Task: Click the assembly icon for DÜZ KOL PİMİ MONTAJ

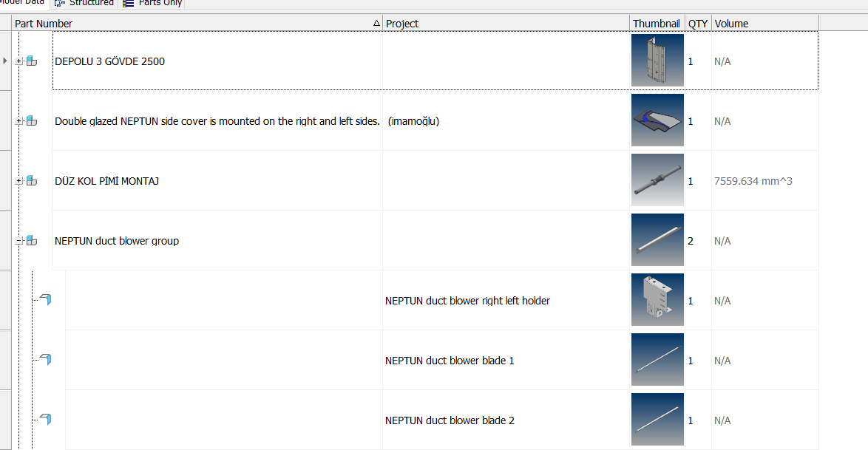Action: (32, 181)
